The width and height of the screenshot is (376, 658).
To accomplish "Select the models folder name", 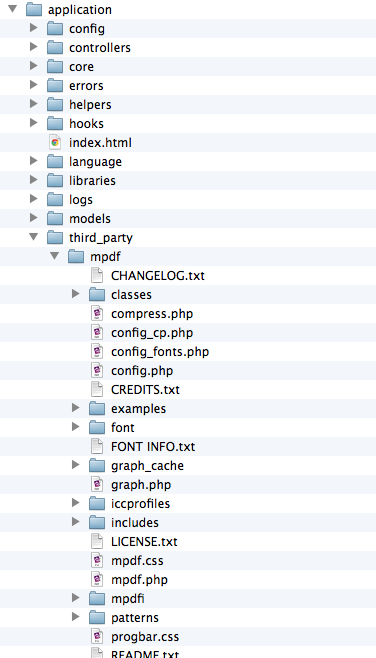I will tap(90, 219).
